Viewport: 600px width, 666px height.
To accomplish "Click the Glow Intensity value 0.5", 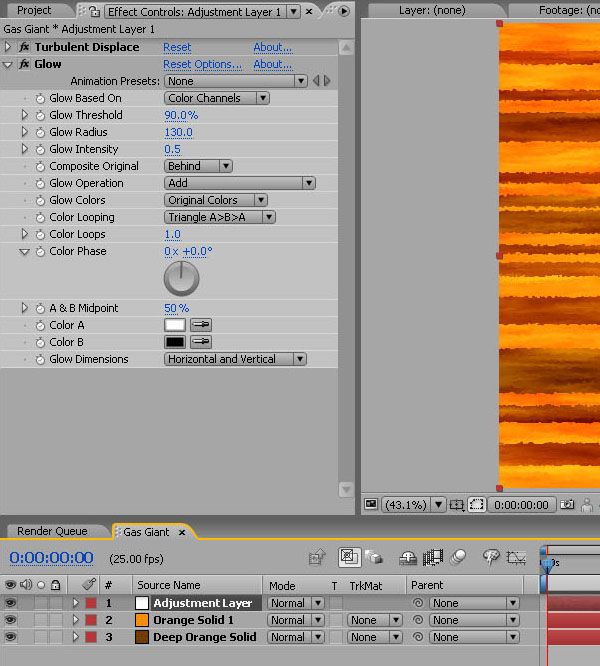I will pyautogui.click(x=172, y=150).
